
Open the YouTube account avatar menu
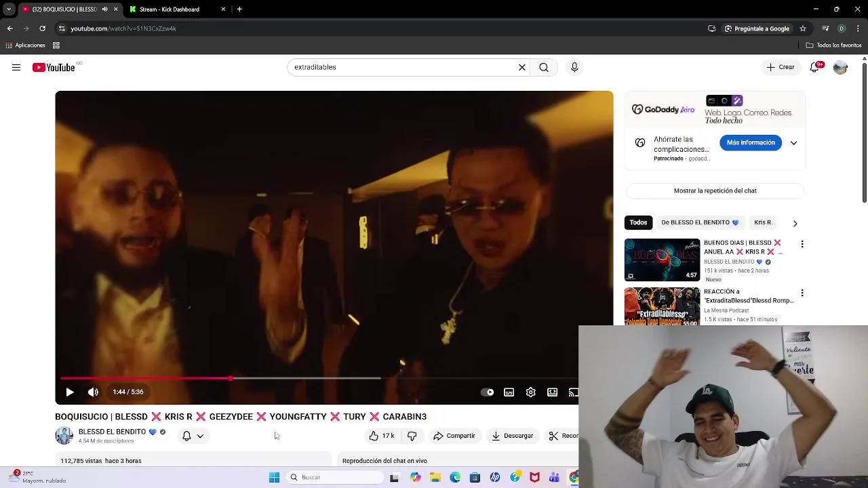(840, 67)
